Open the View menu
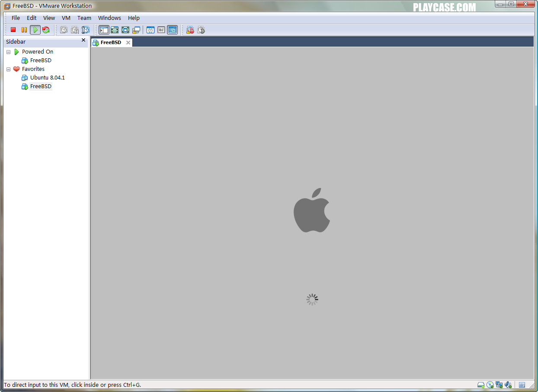Image resolution: width=538 pixels, height=392 pixels. point(49,18)
